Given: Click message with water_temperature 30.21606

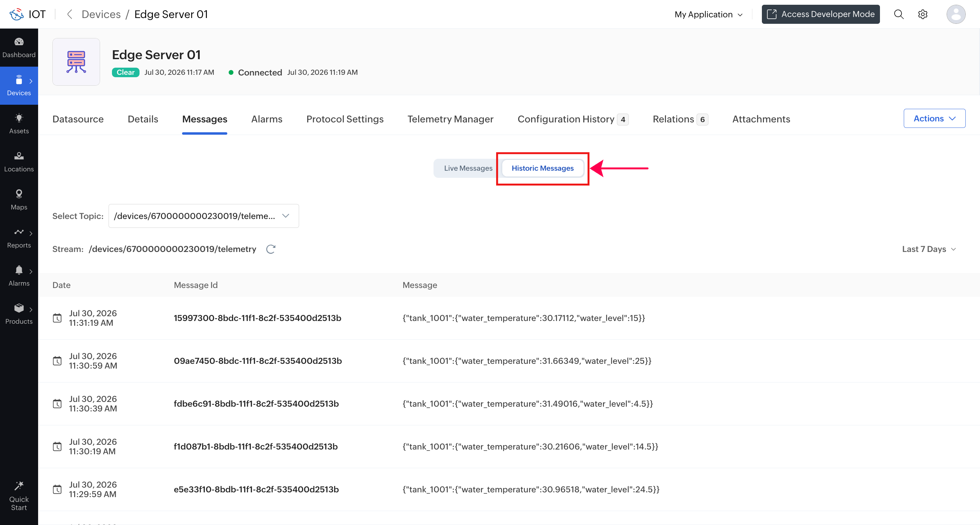Looking at the screenshot, I should 530,447.
